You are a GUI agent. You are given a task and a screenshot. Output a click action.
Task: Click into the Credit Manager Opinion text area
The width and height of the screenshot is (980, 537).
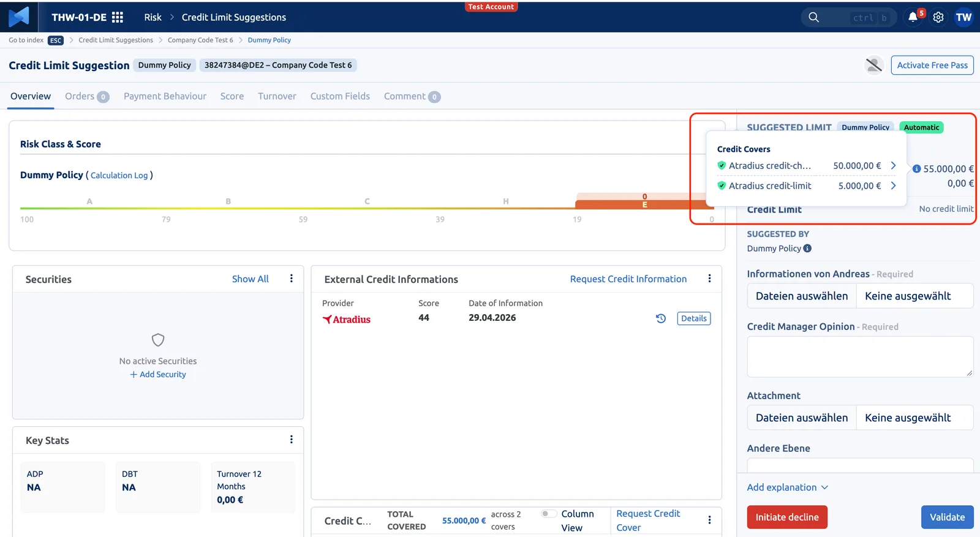click(860, 356)
